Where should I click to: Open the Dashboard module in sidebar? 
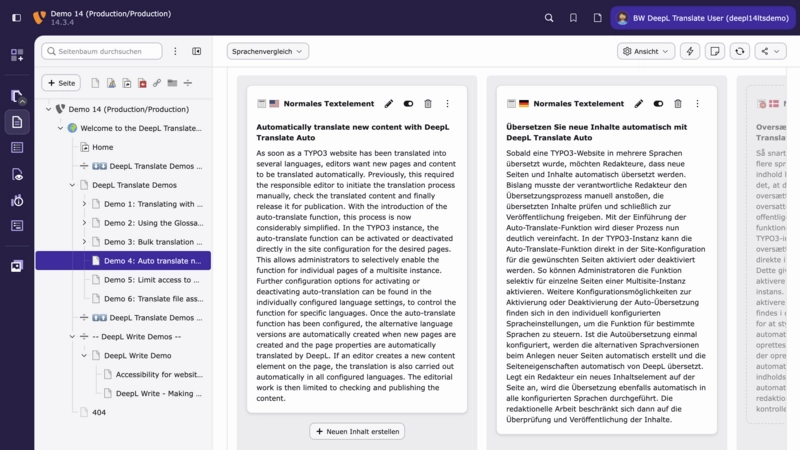point(17,55)
